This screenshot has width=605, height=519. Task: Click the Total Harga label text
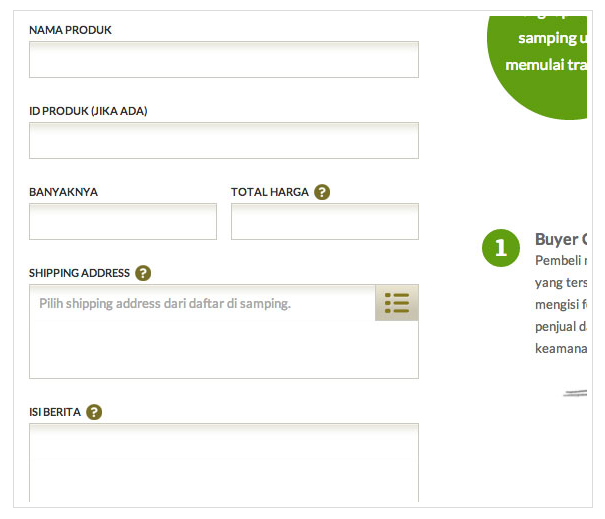(270, 192)
